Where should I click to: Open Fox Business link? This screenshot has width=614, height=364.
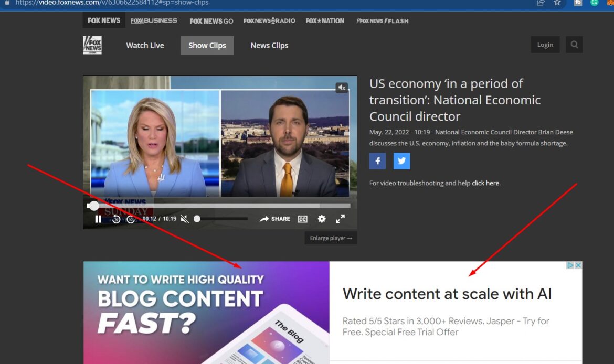click(153, 21)
